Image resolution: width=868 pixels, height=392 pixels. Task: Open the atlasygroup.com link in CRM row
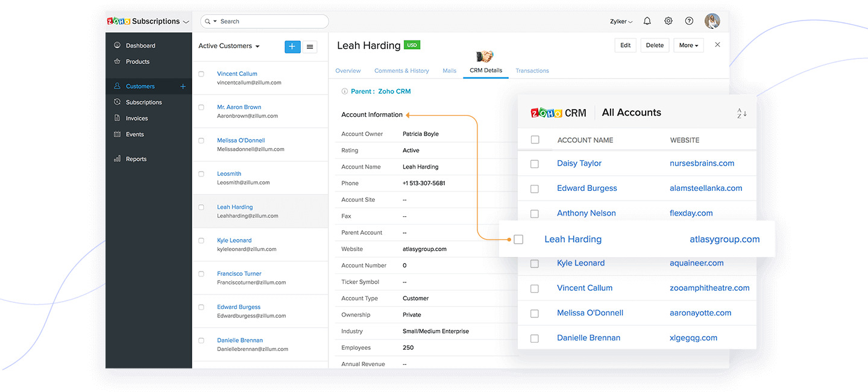[725, 239]
